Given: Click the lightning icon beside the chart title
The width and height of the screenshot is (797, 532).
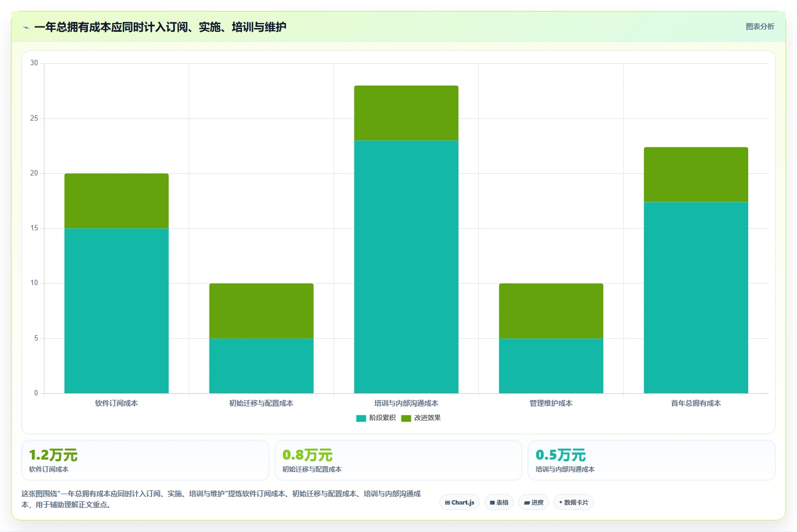Looking at the screenshot, I should point(26,27).
